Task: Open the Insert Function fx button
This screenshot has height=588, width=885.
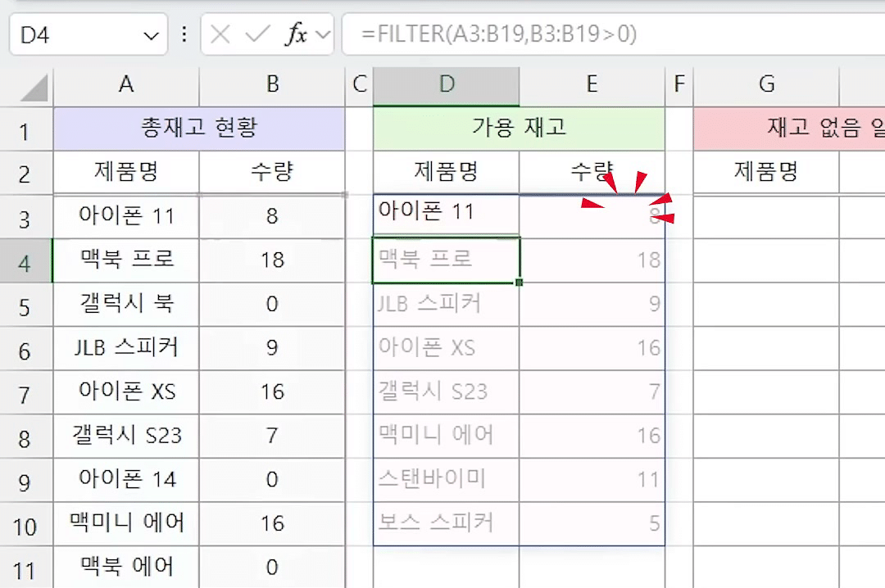Action: 297,35
